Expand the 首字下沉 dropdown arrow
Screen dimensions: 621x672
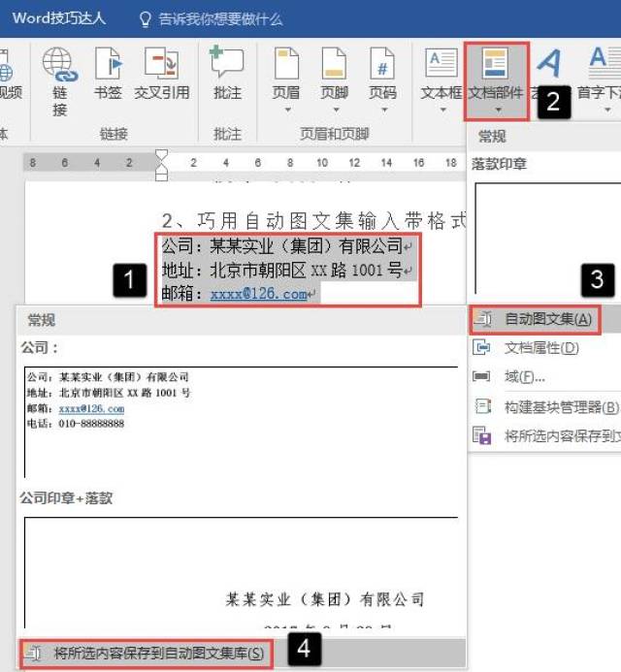point(607,111)
